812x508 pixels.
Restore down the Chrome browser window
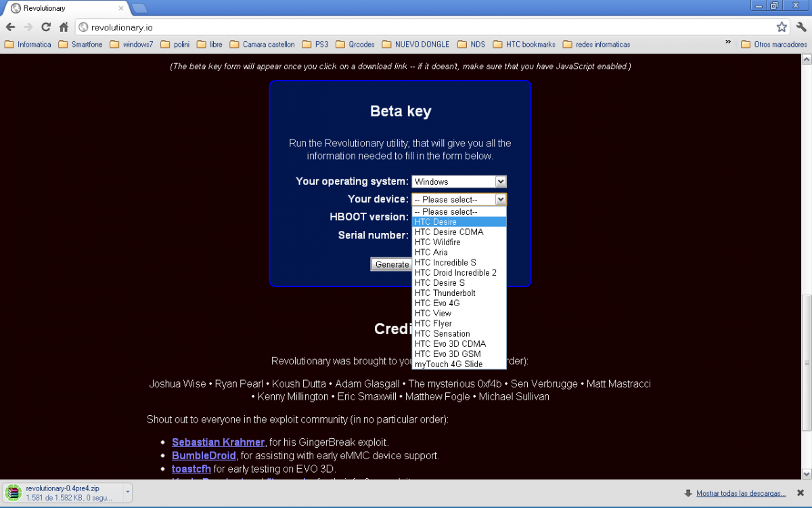(x=775, y=5)
